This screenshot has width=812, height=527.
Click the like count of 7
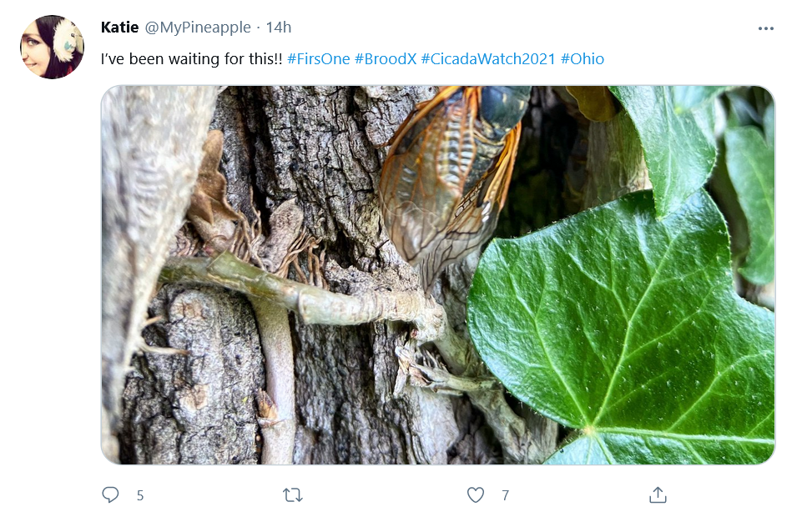[506, 496]
